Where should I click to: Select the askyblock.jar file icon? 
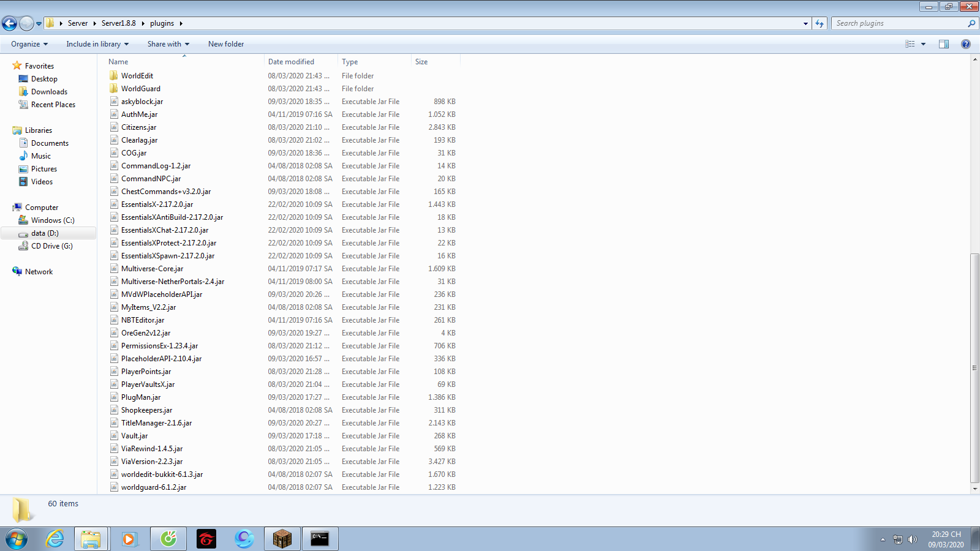click(x=114, y=102)
